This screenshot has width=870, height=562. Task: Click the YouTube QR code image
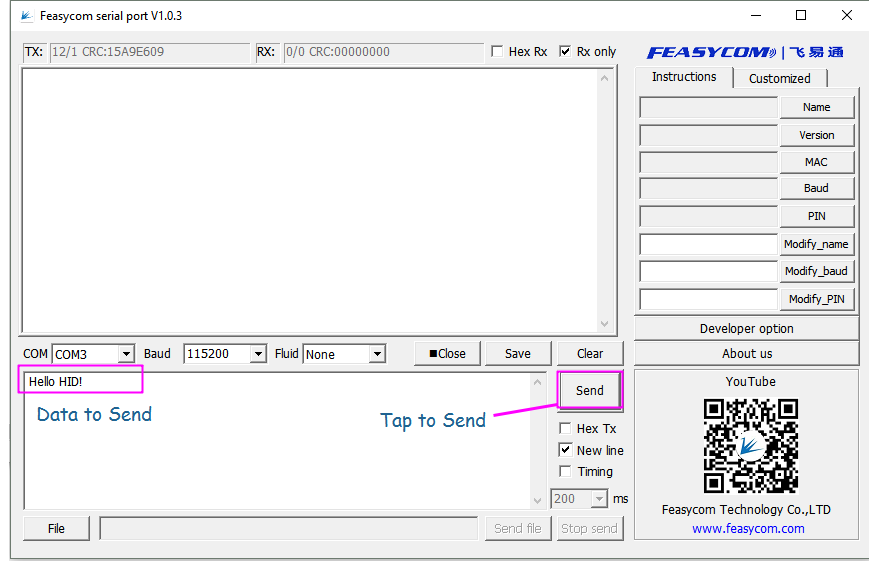[x=750, y=445]
